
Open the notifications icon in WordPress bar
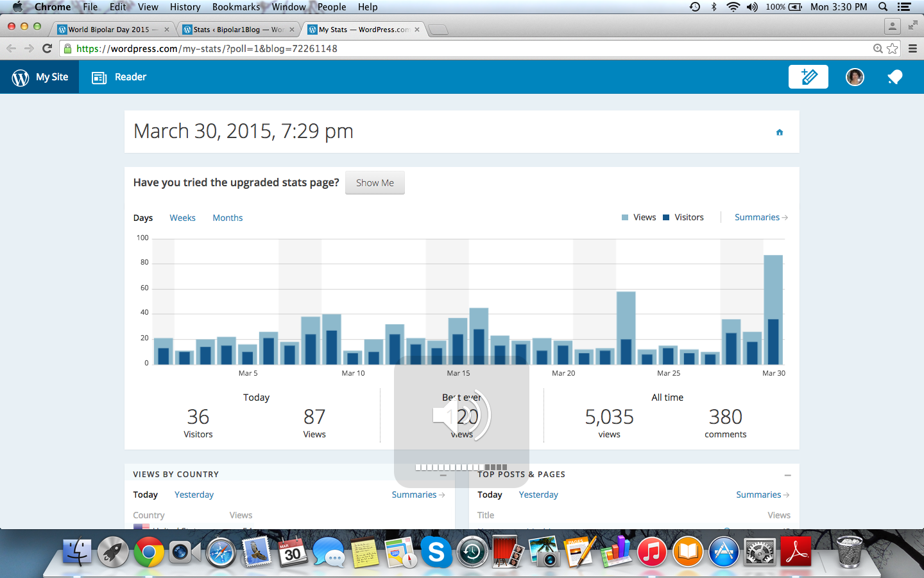[894, 77]
